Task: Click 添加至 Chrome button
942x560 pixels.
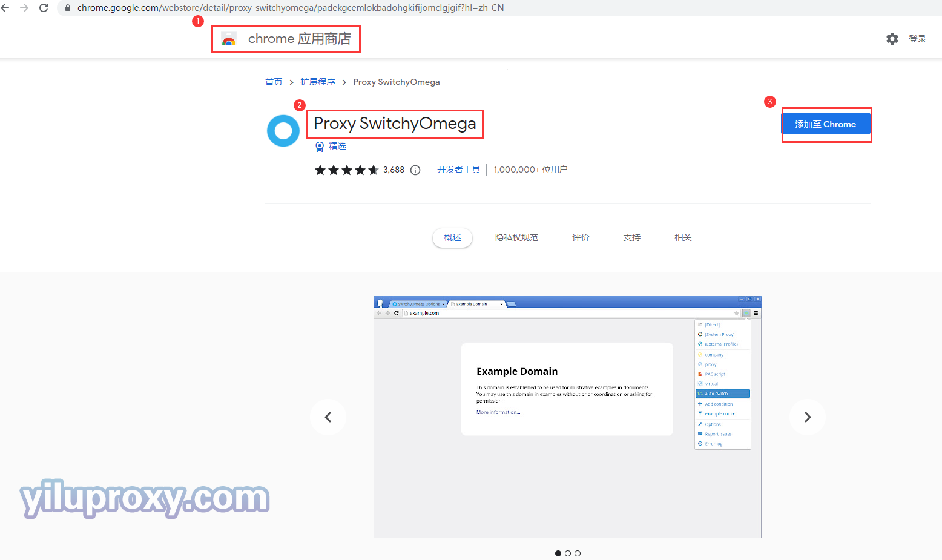Action: [826, 124]
